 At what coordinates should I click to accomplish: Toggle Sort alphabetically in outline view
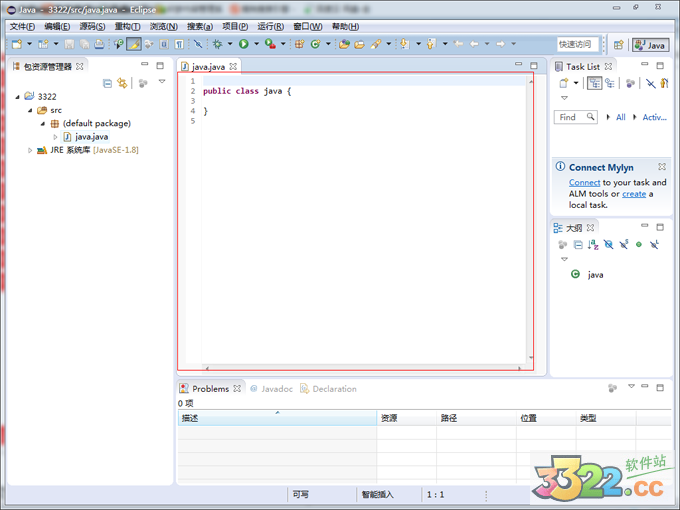[593, 245]
